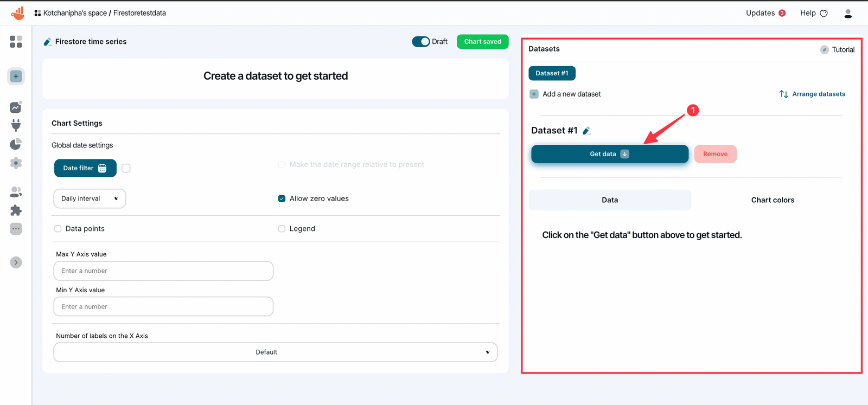Switch to the Chart colors tab
The image size is (868, 405).
772,200
